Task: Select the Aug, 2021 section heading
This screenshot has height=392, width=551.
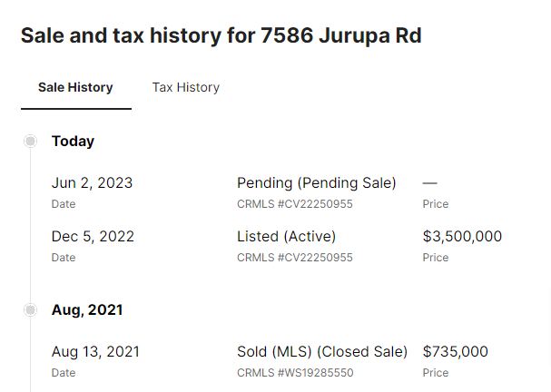Action: coord(87,310)
